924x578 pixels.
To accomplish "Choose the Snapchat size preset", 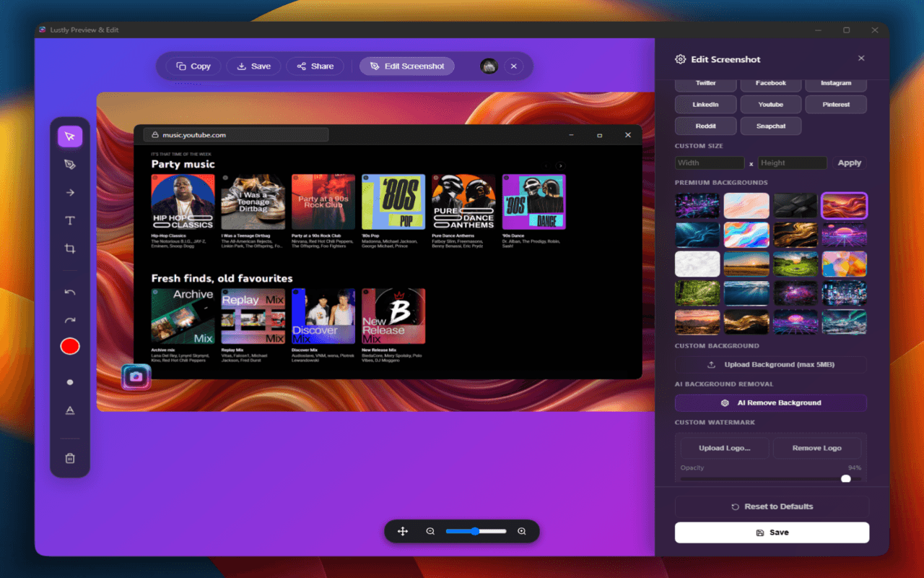I will pos(771,126).
